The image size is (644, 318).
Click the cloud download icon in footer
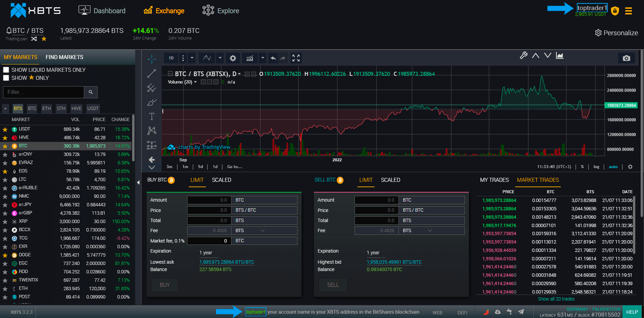(x=498, y=312)
